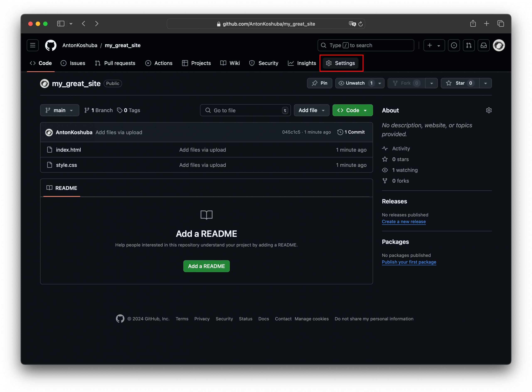The height and width of the screenshot is (392, 532).
Task: Star the repository
Action: (x=460, y=83)
